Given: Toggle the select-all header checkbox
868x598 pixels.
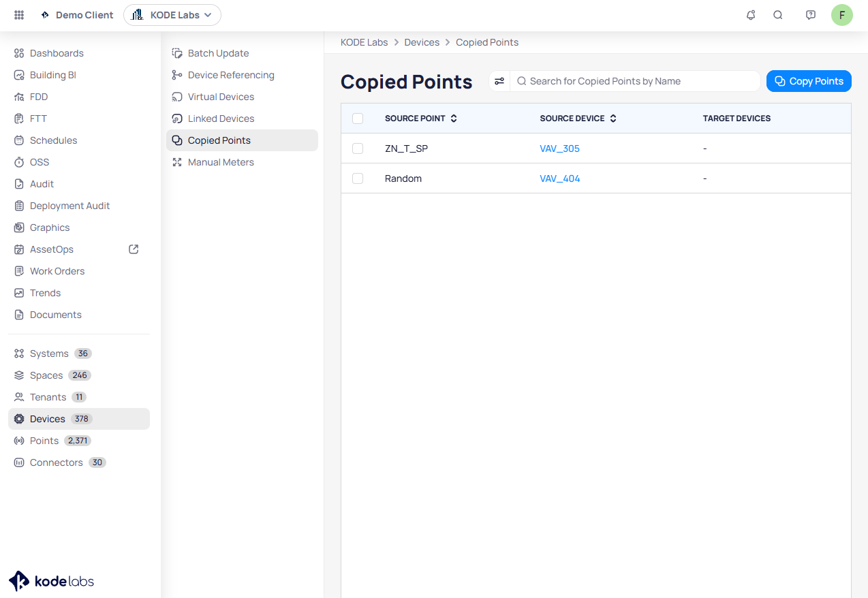Looking at the screenshot, I should [358, 119].
